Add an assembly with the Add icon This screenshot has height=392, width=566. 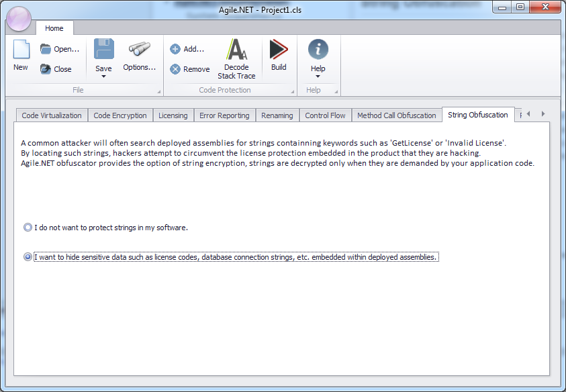pos(175,49)
